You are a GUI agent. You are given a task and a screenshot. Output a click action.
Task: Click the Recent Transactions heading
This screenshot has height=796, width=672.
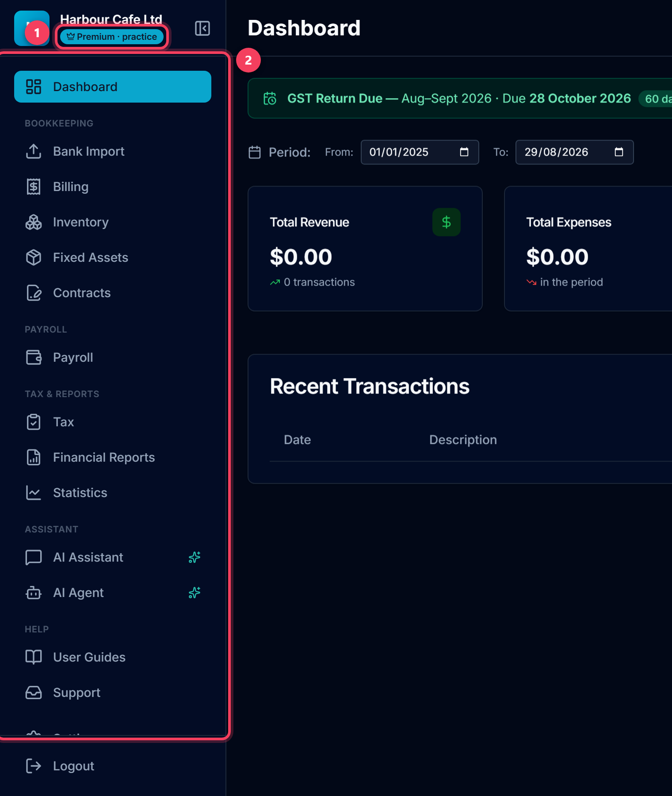pos(370,386)
